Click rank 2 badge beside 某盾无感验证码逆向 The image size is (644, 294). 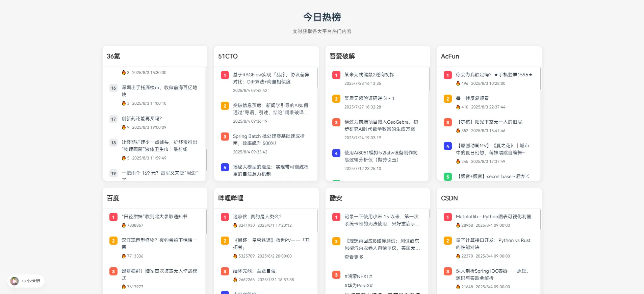(x=336, y=99)
